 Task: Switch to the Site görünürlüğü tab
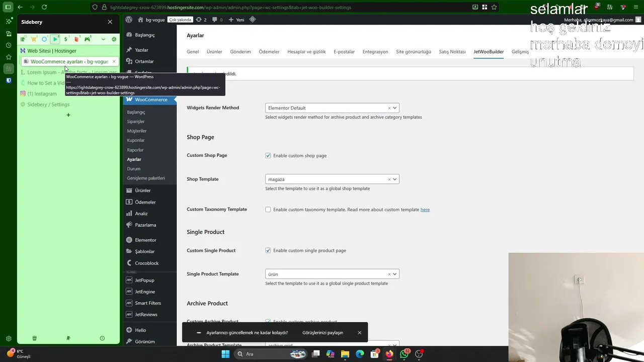point(414,52)
